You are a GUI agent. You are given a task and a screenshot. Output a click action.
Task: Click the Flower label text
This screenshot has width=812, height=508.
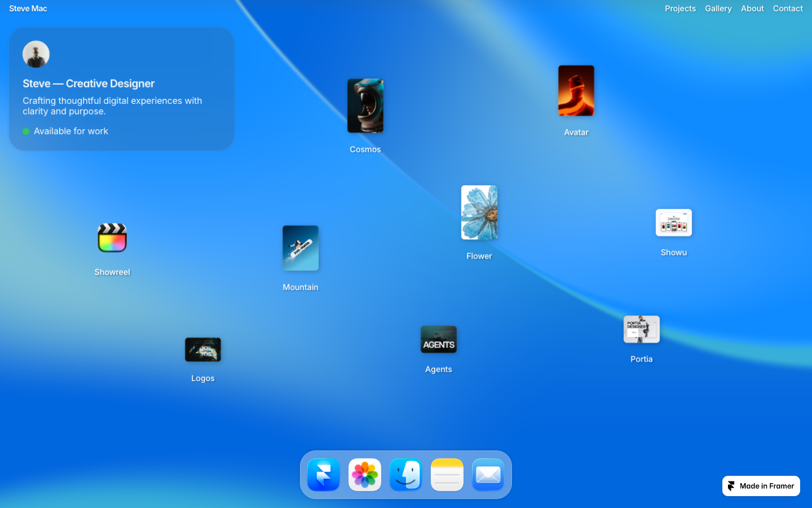coord(479,256)
